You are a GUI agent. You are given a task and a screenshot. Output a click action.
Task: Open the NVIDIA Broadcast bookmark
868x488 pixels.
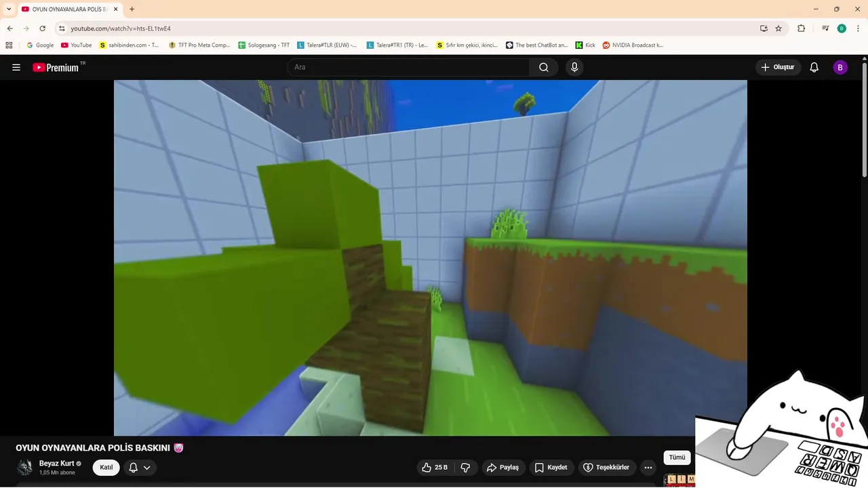pos(633,45)
